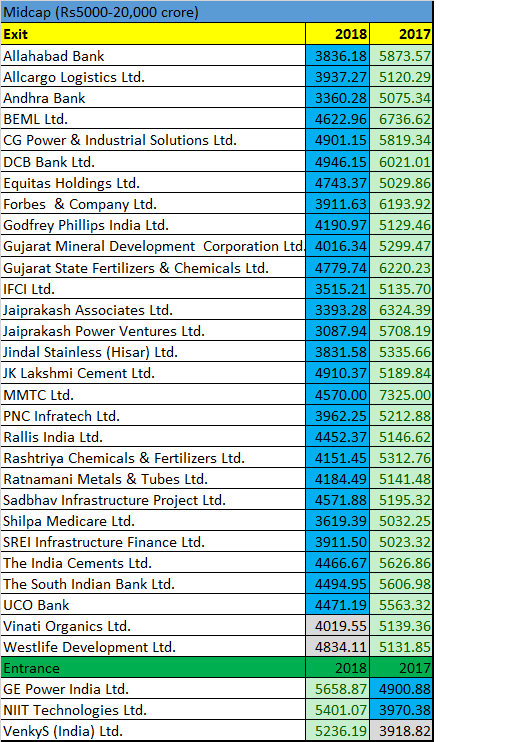
Task: Click the value 4151.45
Action: tap(338, 458)
